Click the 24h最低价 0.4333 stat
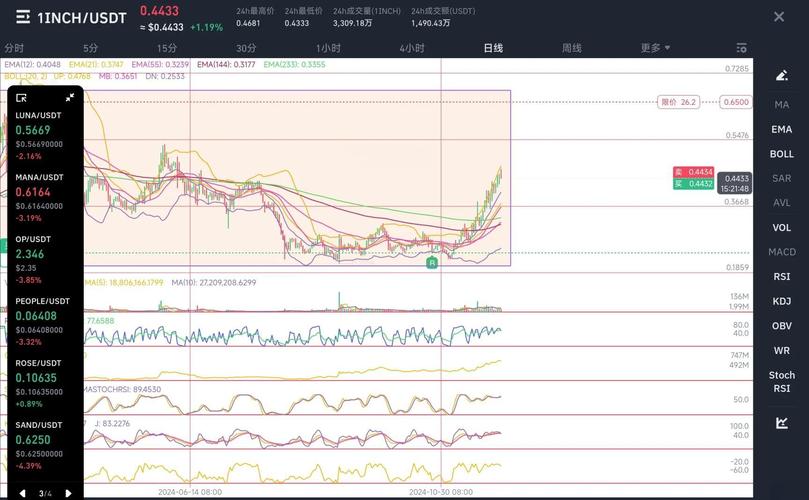809x500 pixels. [x=303, y=17]
